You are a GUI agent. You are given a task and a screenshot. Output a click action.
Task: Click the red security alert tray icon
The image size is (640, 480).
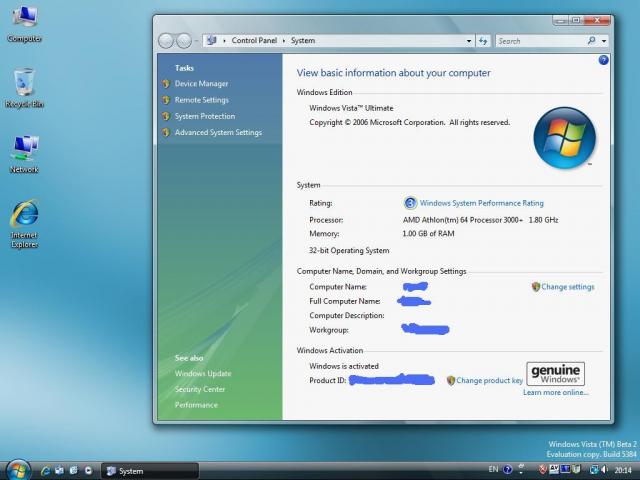[543, 469]
